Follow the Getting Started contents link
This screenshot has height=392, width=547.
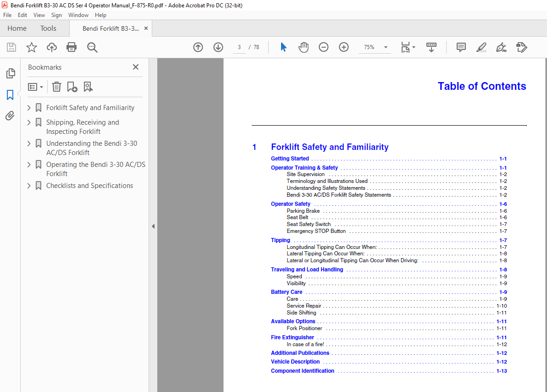pyautogui.click(x=290, y=159)
